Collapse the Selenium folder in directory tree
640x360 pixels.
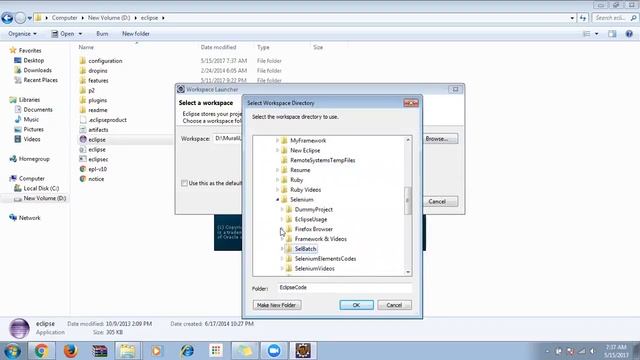(x=278, y=200)
